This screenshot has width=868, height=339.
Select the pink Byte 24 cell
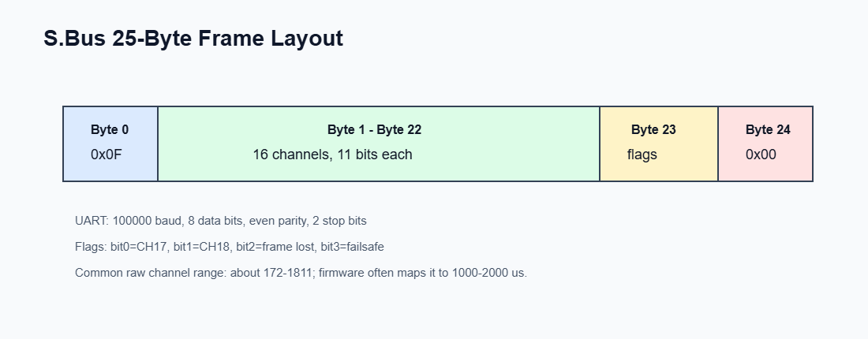765,143
